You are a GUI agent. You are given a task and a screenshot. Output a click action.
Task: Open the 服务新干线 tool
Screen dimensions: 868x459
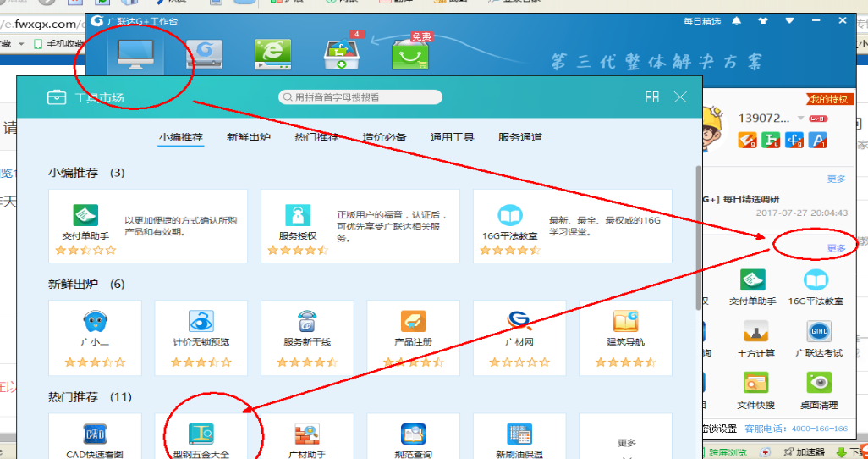307,338
